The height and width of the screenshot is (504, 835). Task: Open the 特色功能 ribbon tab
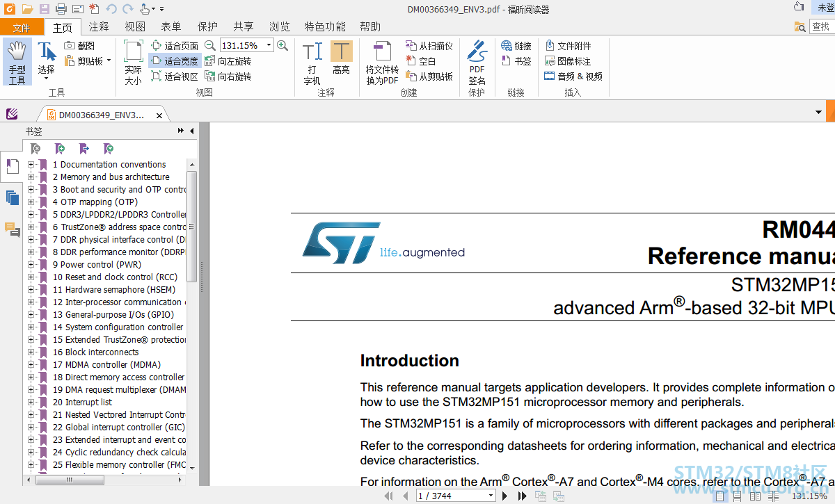tap(325, 27)
